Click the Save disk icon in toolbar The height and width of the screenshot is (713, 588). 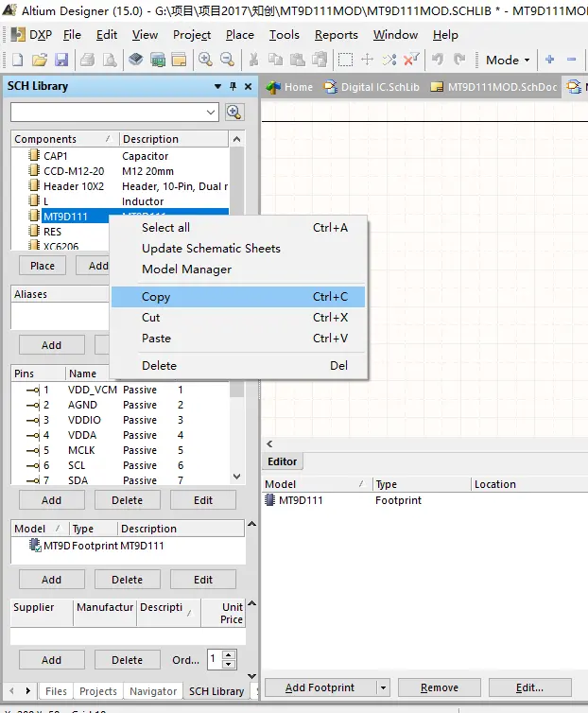(61, 60)
